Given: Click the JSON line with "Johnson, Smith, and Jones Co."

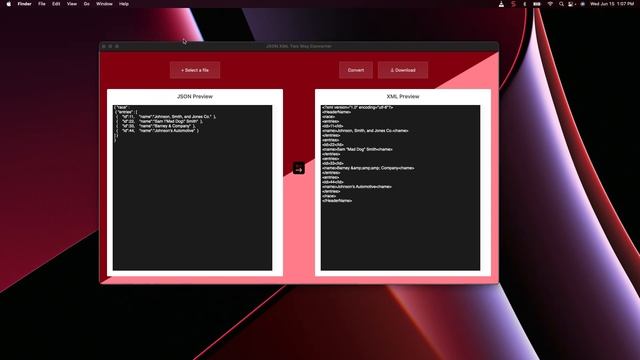Looking at the screenshot, I should 165,117.
